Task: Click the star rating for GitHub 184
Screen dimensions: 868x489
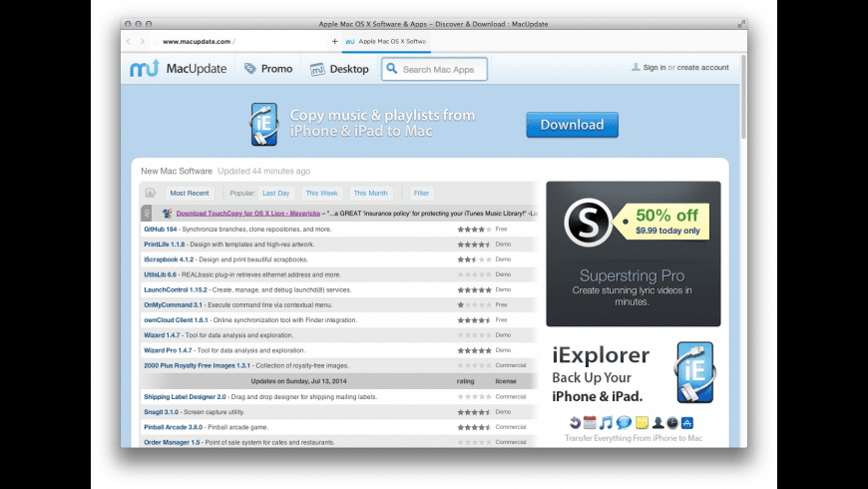Action: click(x=474, y=229)
